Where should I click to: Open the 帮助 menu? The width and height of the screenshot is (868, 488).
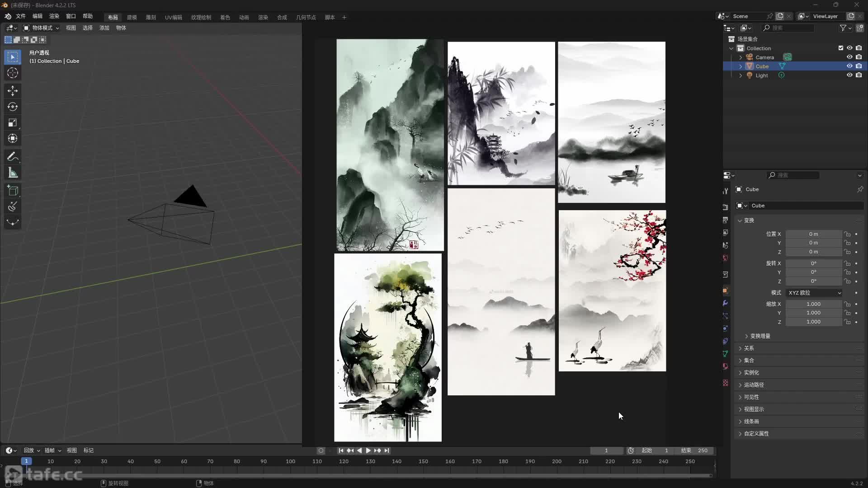[88, 16]
